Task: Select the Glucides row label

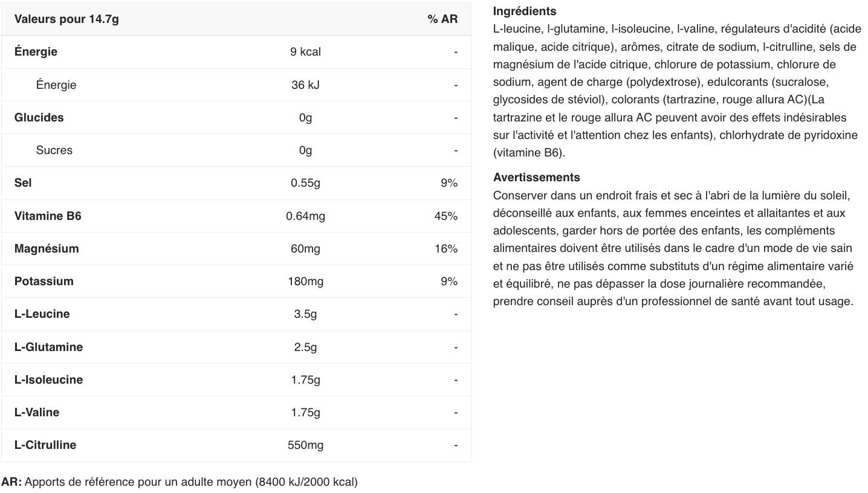Action: [39, 118]
